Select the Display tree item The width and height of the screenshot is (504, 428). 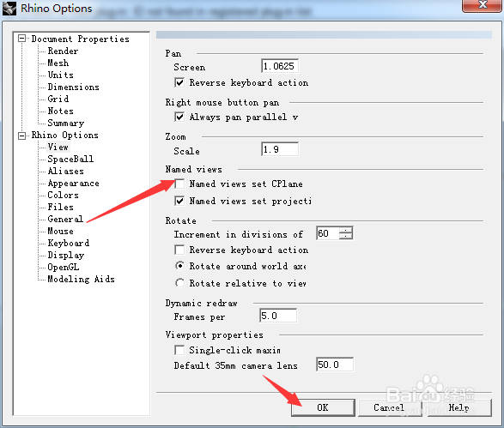click(x=65, y=256)
